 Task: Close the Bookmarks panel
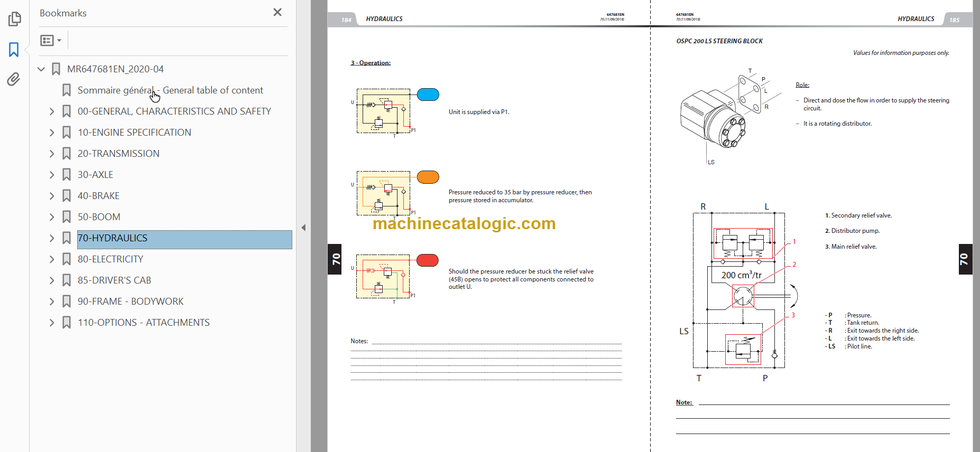pyautogui.click(x=278, y=12)
